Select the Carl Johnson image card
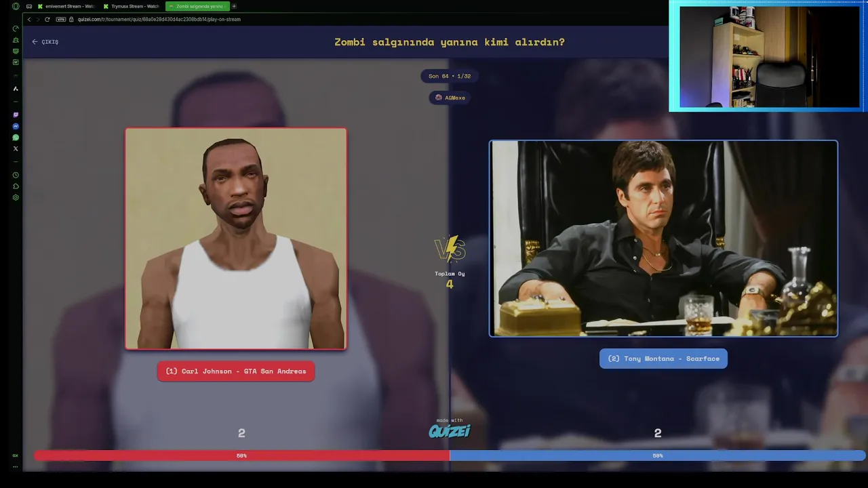This screenshot has height=488, width=868. [x=236, y=239]
